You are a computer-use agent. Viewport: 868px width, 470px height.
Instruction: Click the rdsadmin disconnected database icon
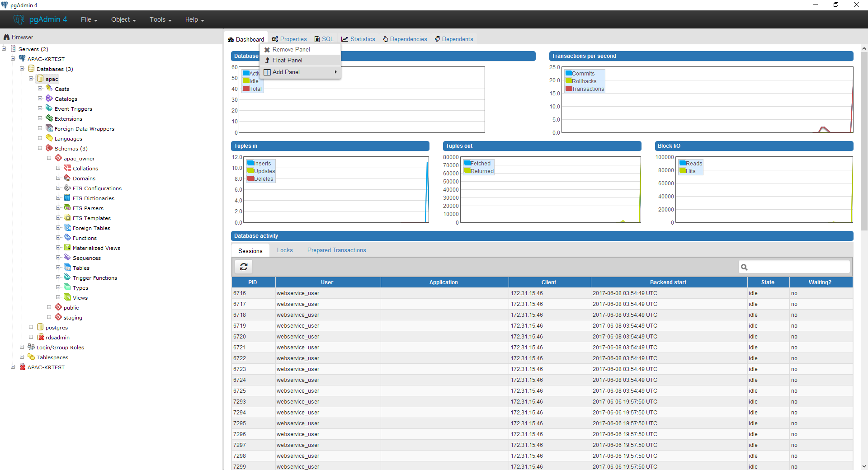(41, 337)
